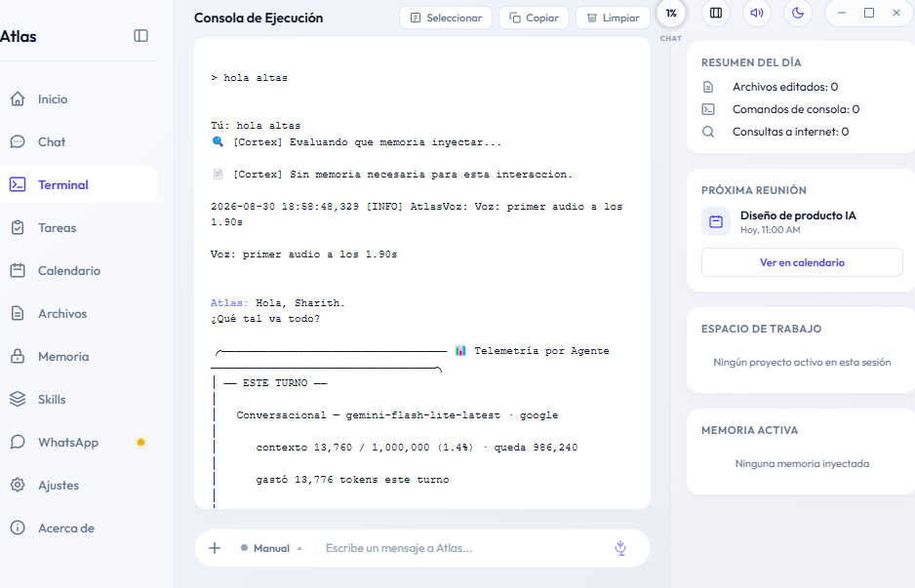Clear the console with Limpiar
915x588 pixels.
[x=613, y=18]
